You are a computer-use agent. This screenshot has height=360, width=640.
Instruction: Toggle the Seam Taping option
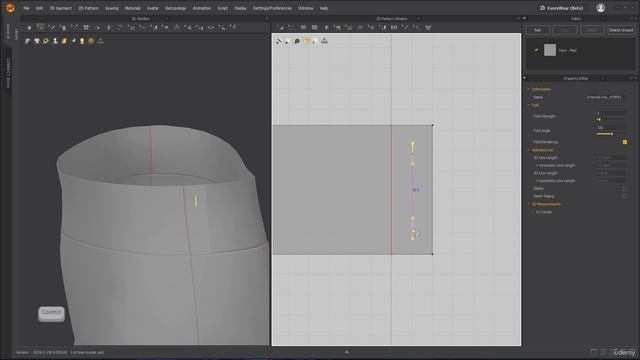[x=624, y=196]
